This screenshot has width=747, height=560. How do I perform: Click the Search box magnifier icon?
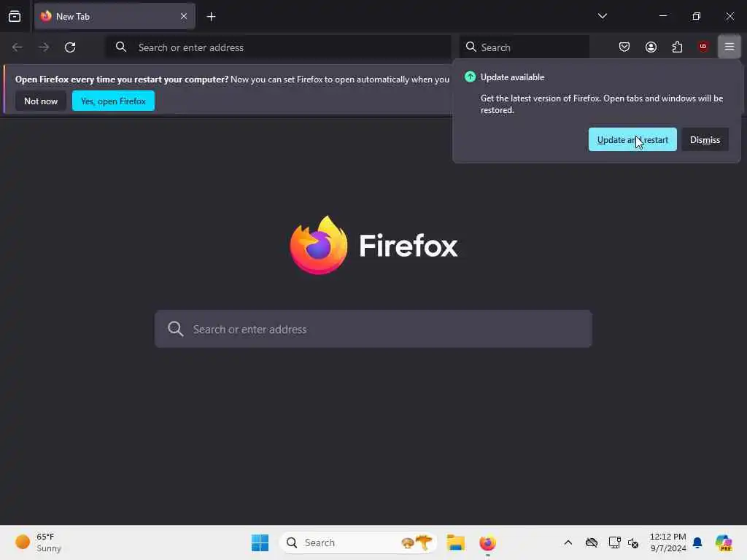[x=471, y=47]
